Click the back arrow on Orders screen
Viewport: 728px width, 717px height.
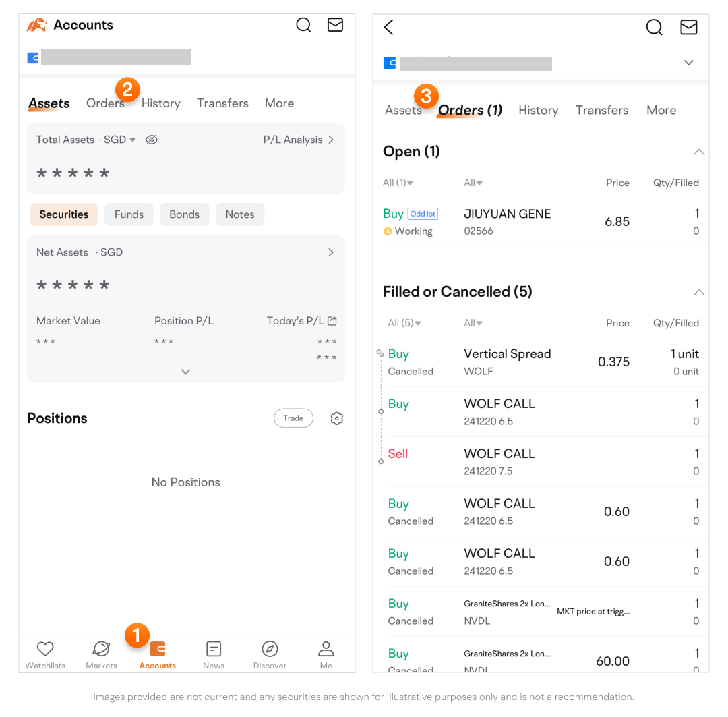pos(388,27)
